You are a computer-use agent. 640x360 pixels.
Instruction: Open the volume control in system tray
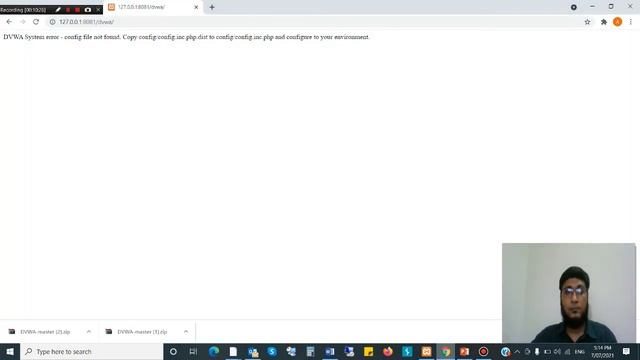tap(557, 351)
